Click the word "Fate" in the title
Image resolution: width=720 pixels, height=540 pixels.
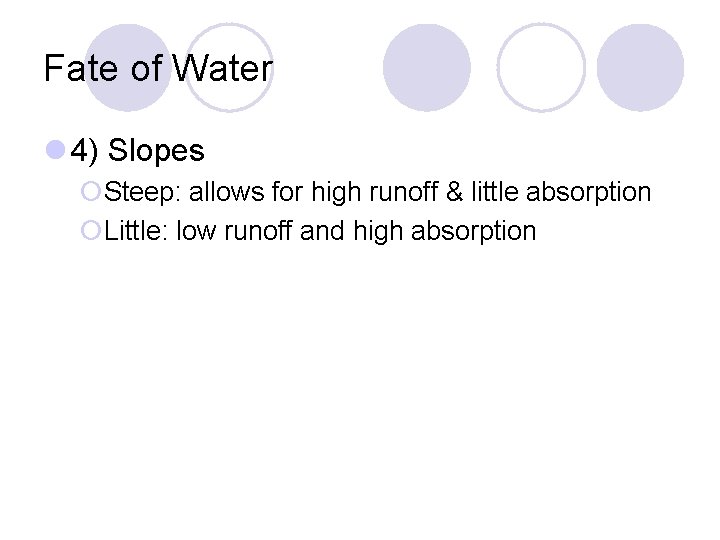(74, 69)
